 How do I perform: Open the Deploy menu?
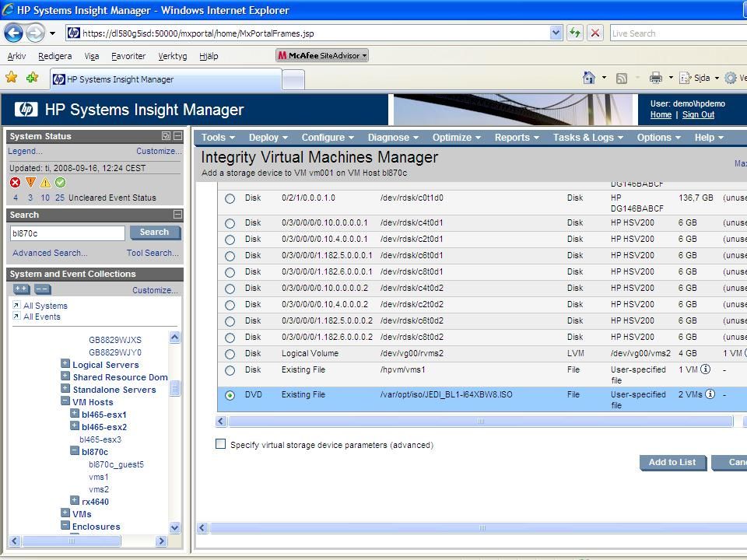click(268, 137)
